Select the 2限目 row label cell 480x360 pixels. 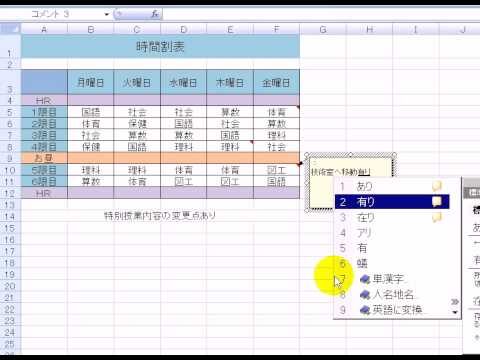[x=44, y=124]
